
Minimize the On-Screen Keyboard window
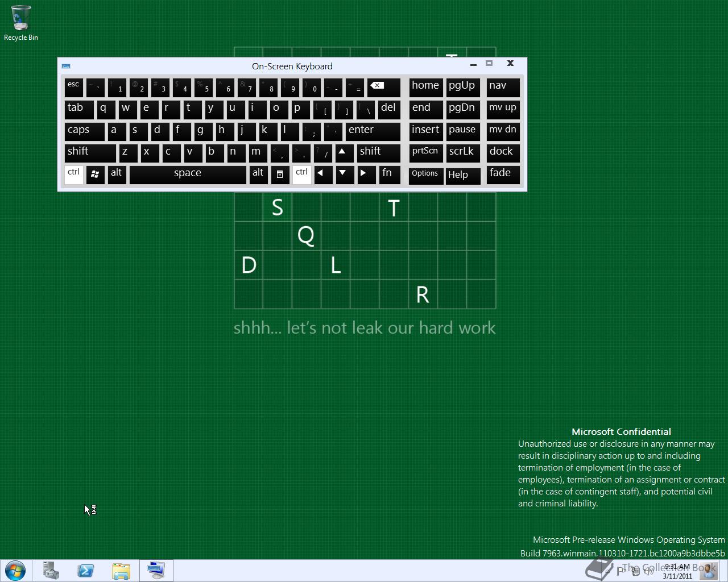(473, 64)
